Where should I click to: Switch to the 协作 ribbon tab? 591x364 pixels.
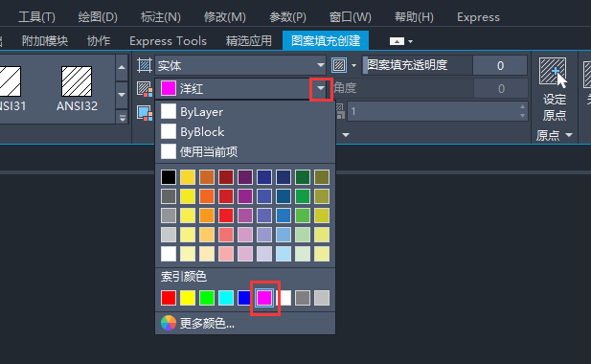tap(99, 40)
